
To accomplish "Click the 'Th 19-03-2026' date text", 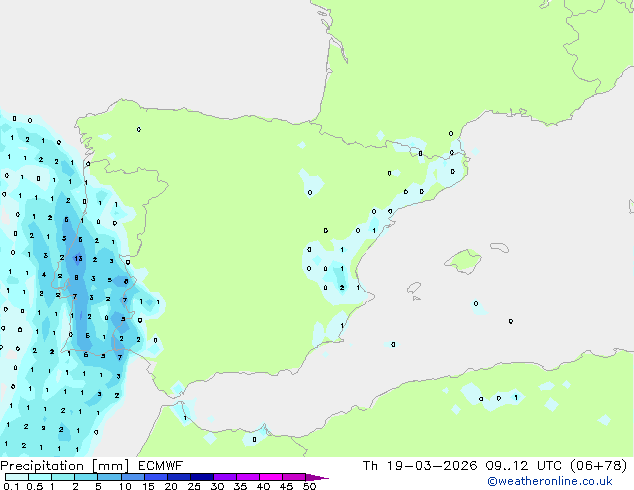I will [420, 466].
